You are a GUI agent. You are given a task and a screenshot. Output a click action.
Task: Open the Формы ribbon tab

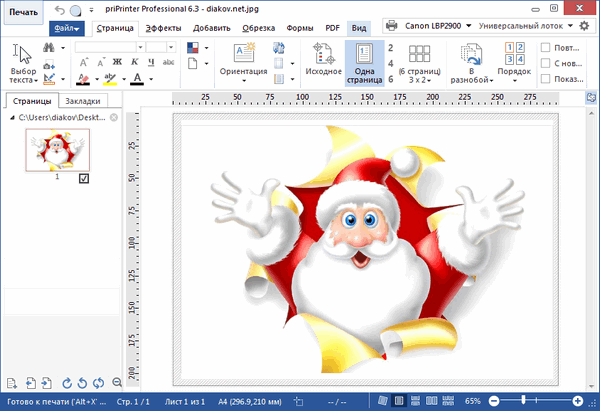[x=300, y=28]
